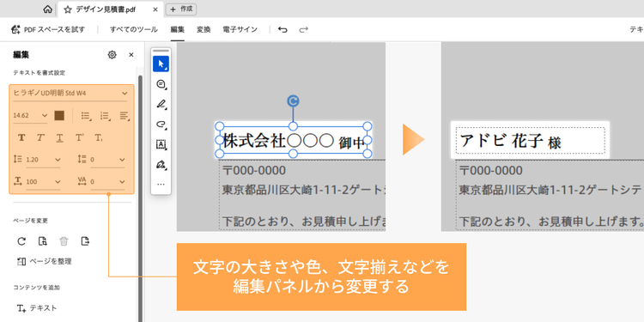The image size is (644, 322).
Task: Select the freehand draw tool
Action: click(161, 125)
